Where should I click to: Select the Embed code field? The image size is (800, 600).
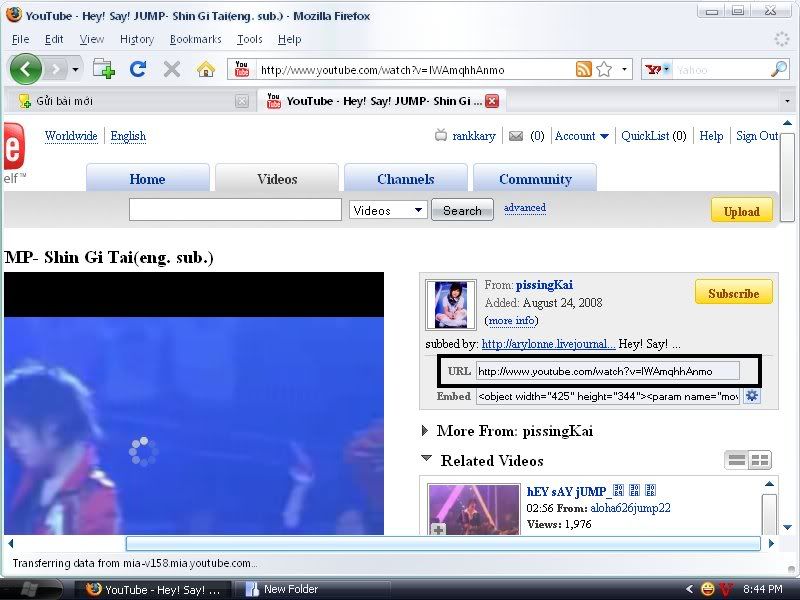pyautogui.click(x=608, y=396)
